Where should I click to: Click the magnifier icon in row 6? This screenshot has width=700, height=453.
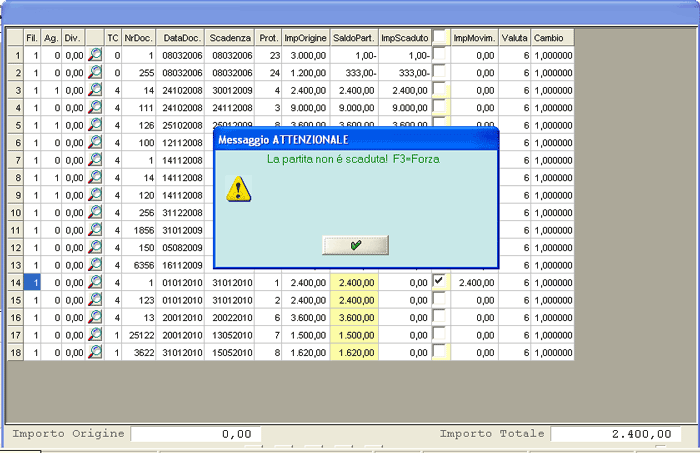coord(96,143)
